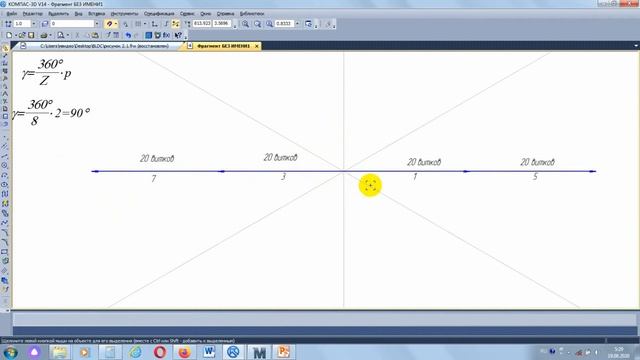Open Word from the taskbar
This screenshot has width=640, height=360.
pos(209,352)
